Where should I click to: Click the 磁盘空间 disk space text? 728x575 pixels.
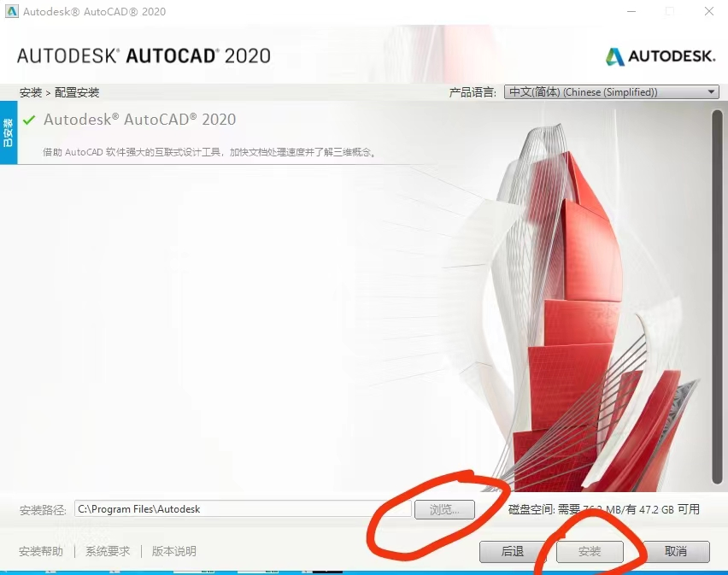pyautogui.click(x=604, y=509)
